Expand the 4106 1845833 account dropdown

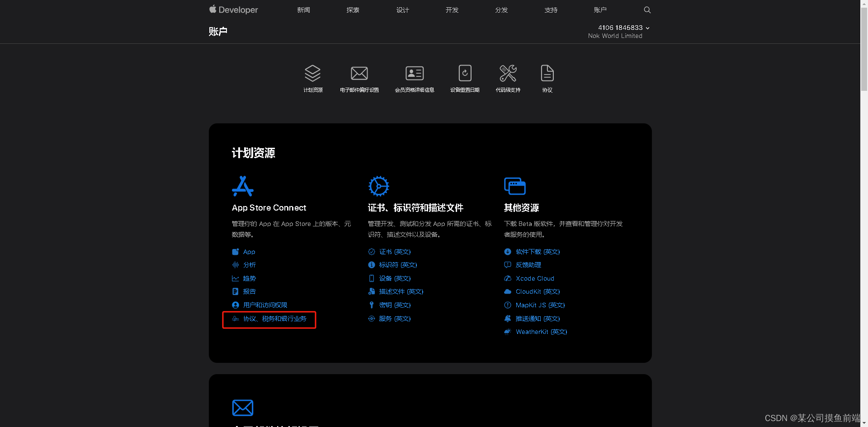pyautogui.click(x=623, y=28)
